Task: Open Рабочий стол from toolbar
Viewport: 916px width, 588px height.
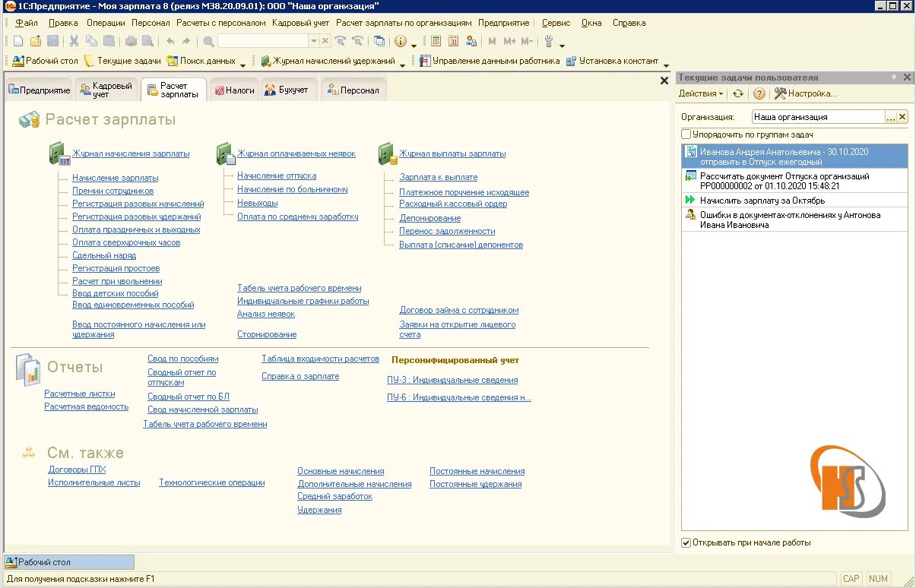Action: pyautogui.click(x=46, y=61)
